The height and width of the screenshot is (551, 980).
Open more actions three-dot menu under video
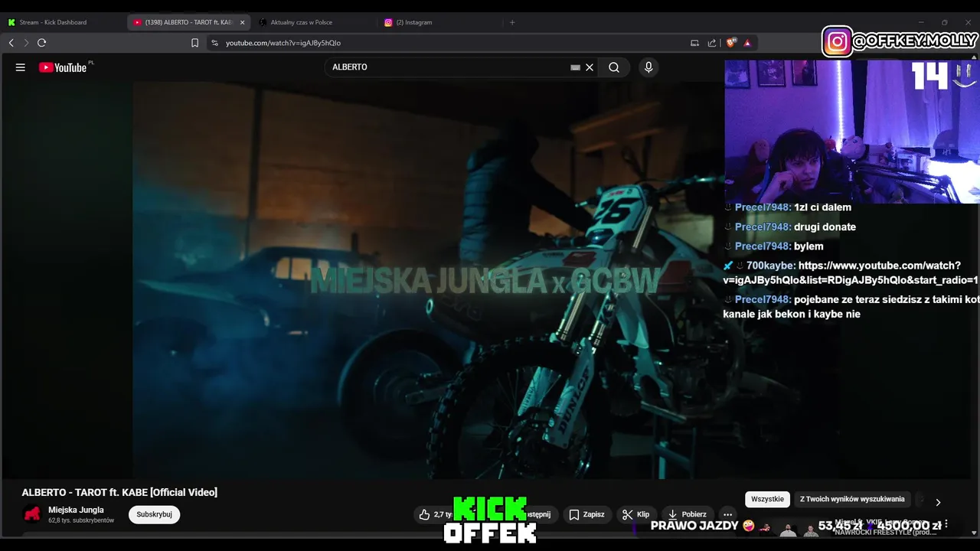click(728, 514)
